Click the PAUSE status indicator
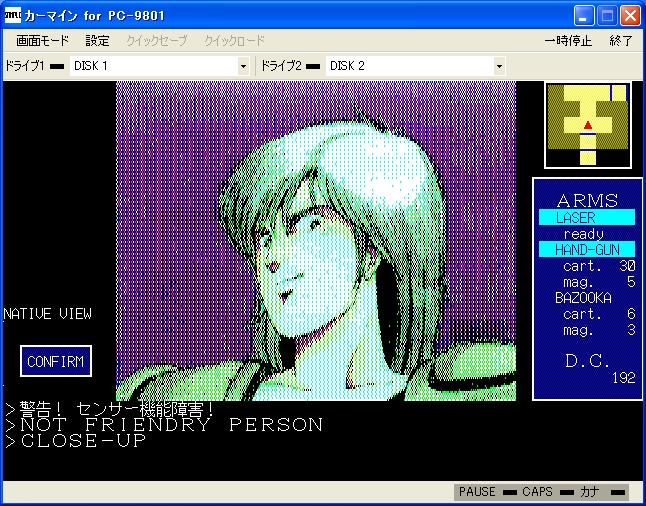 (488, 492)
